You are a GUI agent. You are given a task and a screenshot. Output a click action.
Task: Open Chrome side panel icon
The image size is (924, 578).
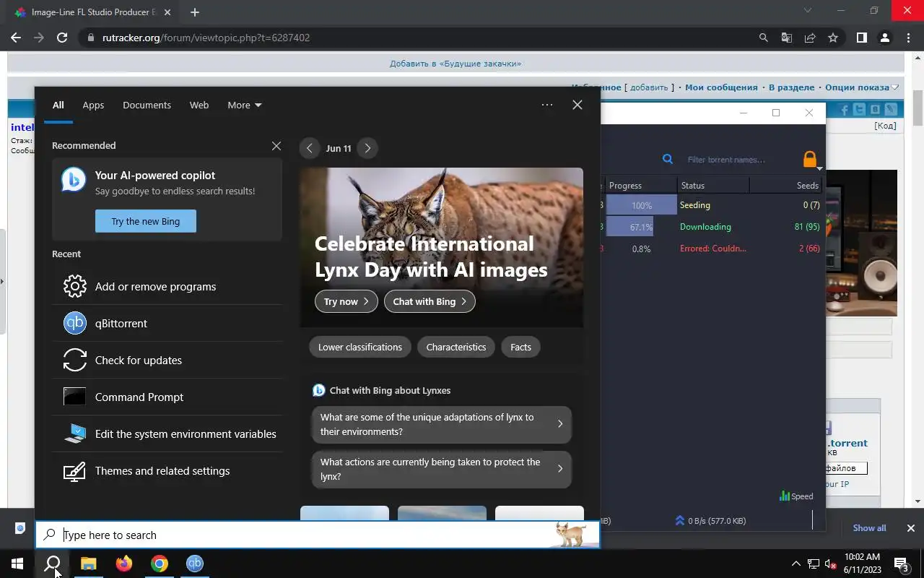pyautogui.click(x=861, y=38)
